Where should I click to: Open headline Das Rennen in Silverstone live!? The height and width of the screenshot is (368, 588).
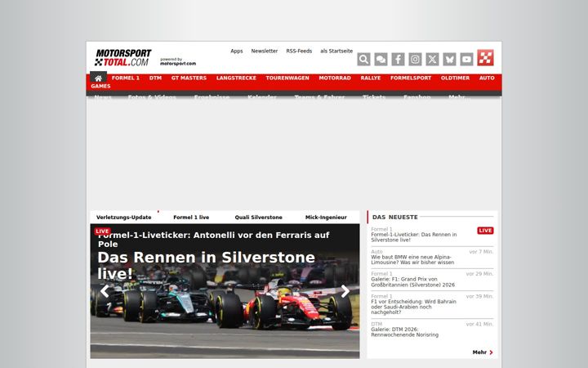click(206, 266)
